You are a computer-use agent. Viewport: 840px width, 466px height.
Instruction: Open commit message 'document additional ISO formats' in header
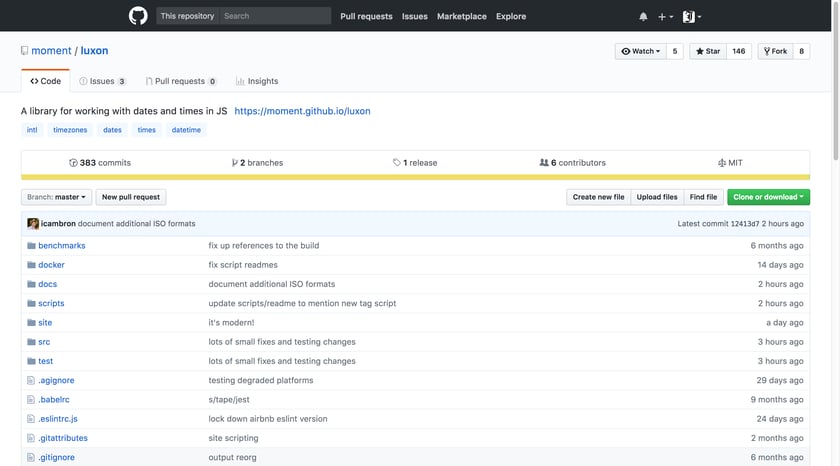click(x=137, y=223)
